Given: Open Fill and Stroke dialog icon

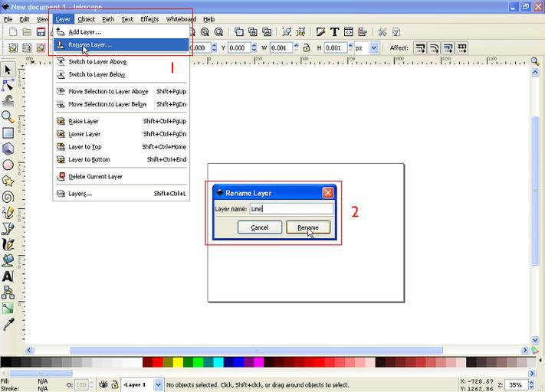Looking at the screenshot, I should coord(320,32).
